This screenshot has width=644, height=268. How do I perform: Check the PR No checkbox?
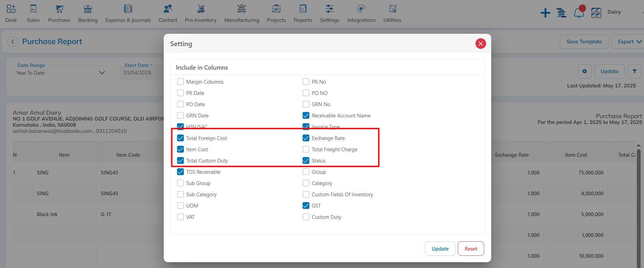point(306,82)
